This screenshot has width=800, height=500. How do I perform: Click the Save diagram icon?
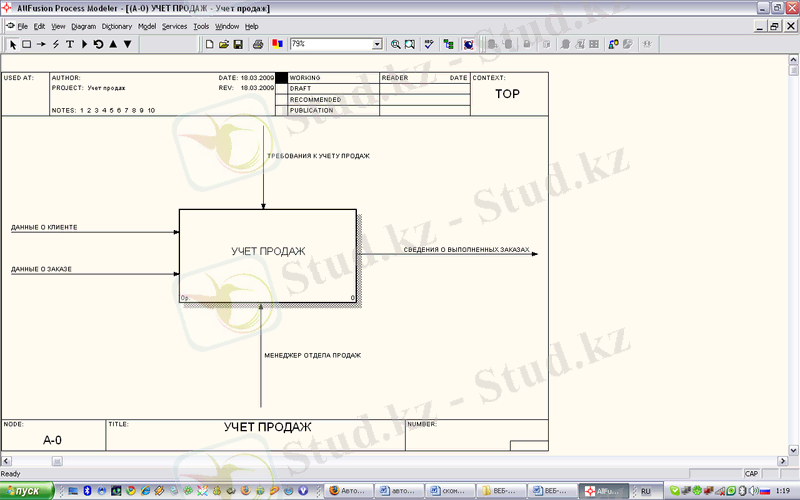pyautogui.click(x=238, y=44)
